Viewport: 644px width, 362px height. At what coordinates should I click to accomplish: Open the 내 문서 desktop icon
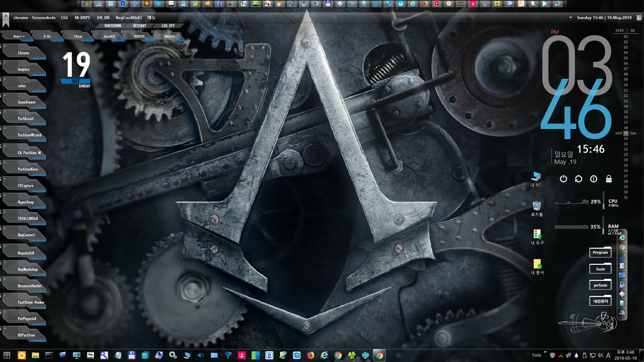537,267
